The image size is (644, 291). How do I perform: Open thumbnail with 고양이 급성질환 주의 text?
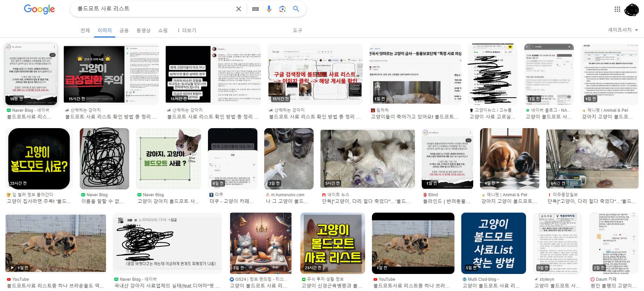[111, 74]
